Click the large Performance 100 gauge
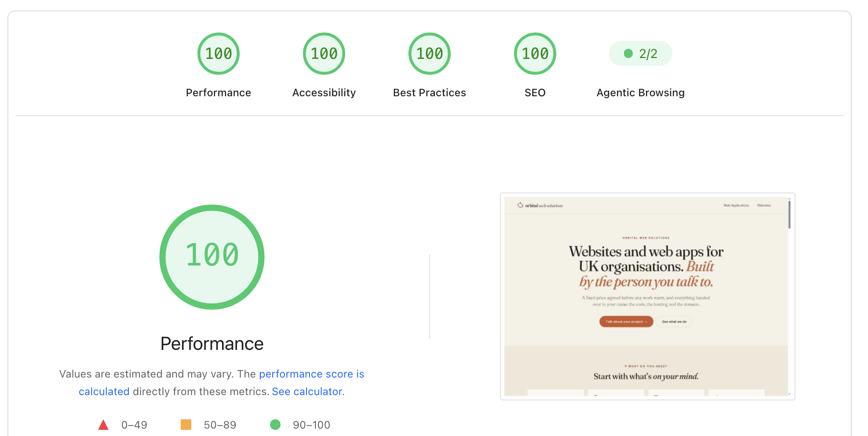The width and height of the screenshot is (868, 436). pyautogui.click(x=212, y=257)
